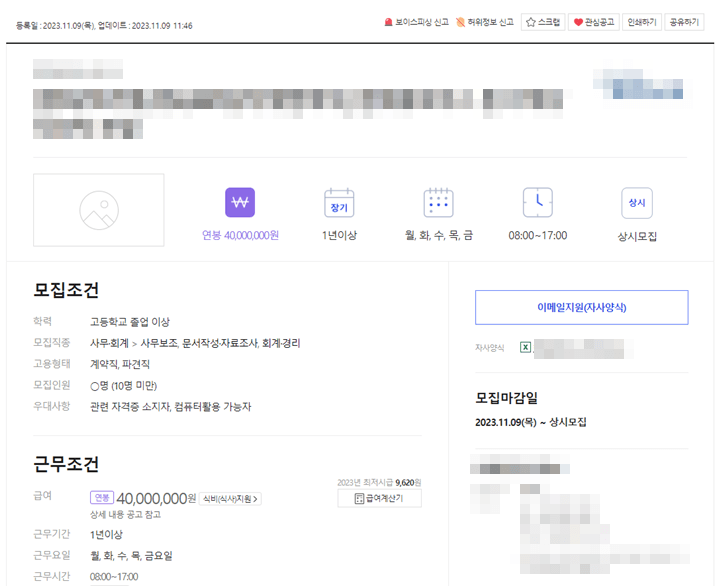This screenshot has width=720, height=586.
Task: Select text 상세 내용 공고 참고
Action: point(125,514)
